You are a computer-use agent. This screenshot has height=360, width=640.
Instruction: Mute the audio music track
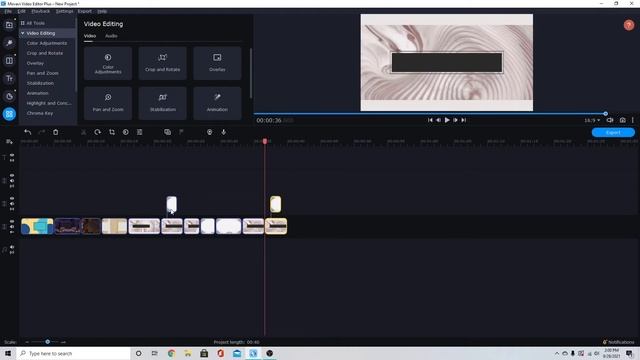(12, 247)
